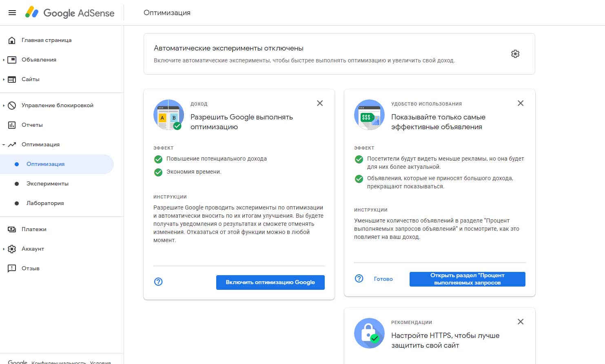The image size is (605, 364).
Task: Click the A/B experiment illustration icon
Action: point(168,115)
